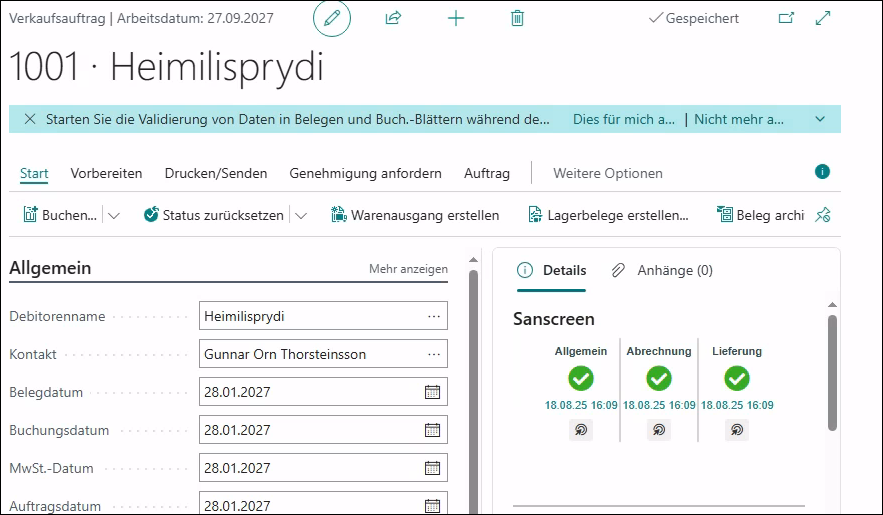Viewport: 883px width, 515px height.
Task: Click the Details pane vertical scrollbar
Action: coord(832,370)
